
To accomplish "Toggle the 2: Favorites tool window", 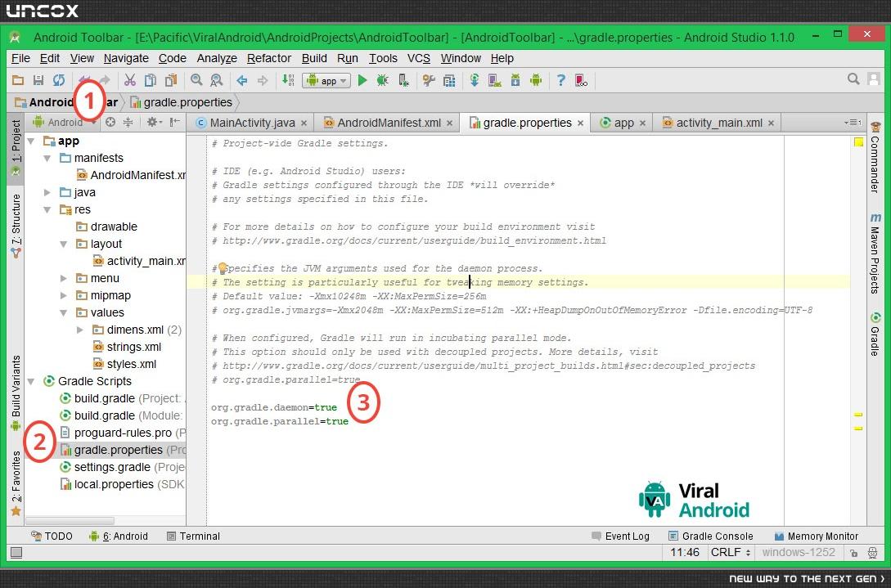I will 16,483.
